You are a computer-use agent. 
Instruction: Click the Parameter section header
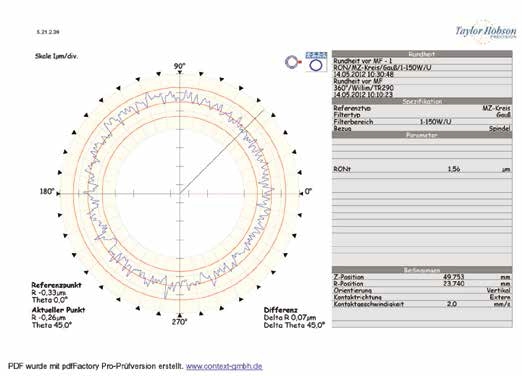point(422,135)
